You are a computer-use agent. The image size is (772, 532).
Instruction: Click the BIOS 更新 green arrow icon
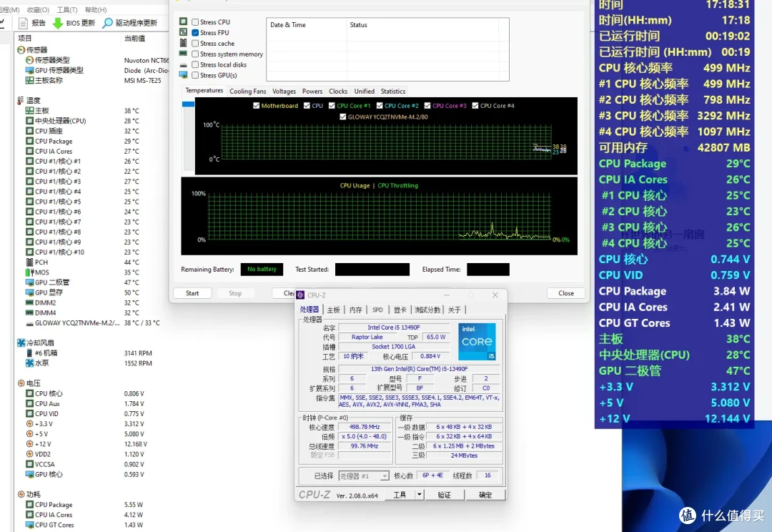tap(58, 23)
